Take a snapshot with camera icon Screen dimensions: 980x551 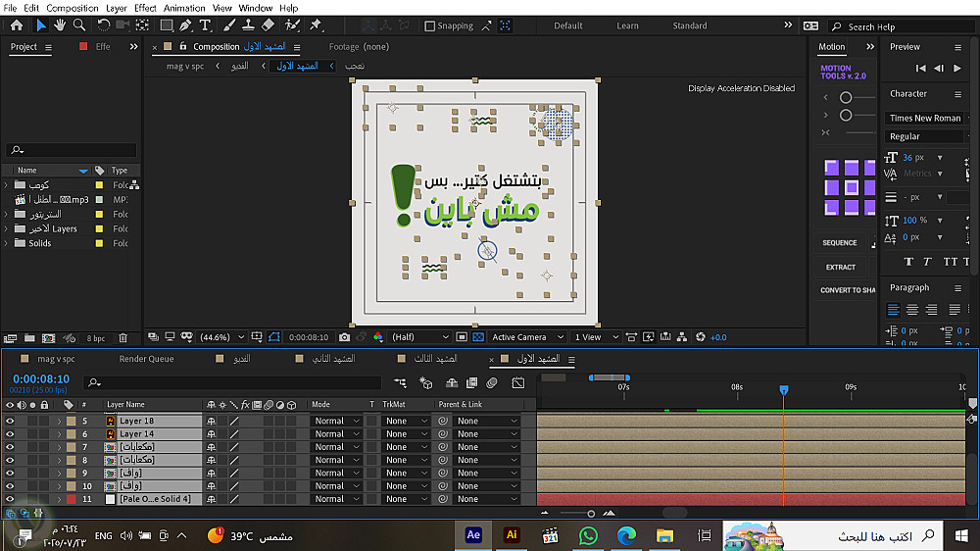[x=345, y=337]
